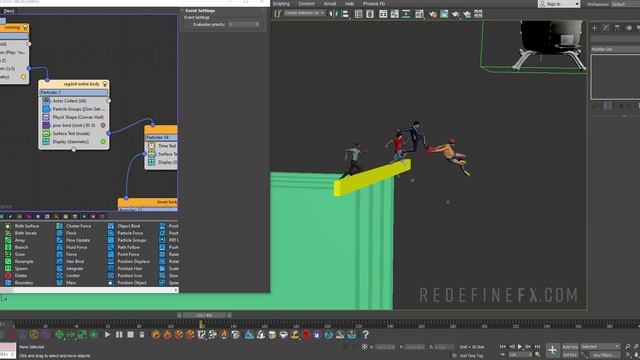The height and width of the screenshot is (360, 640).
Task: Play the animation in 3ds Max controls
Action: [520, 347]
